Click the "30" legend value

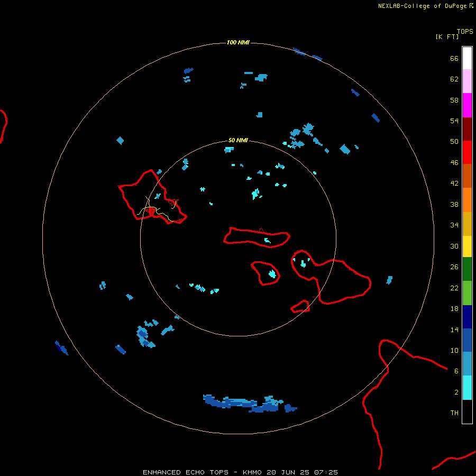[x=454, y=246]
